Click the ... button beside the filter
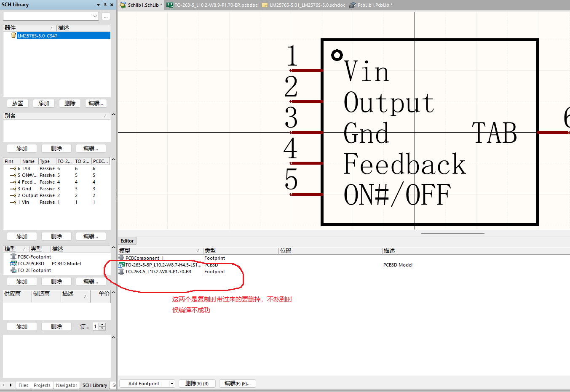Viewport: 570px width, 392px height. coord(106,16)
